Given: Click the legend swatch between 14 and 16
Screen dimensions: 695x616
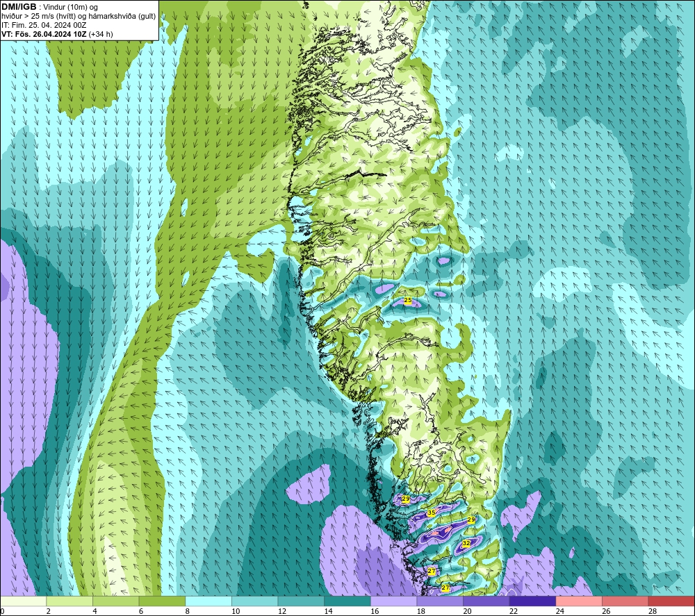Looking at the screenshot, I should coord(347,601).
